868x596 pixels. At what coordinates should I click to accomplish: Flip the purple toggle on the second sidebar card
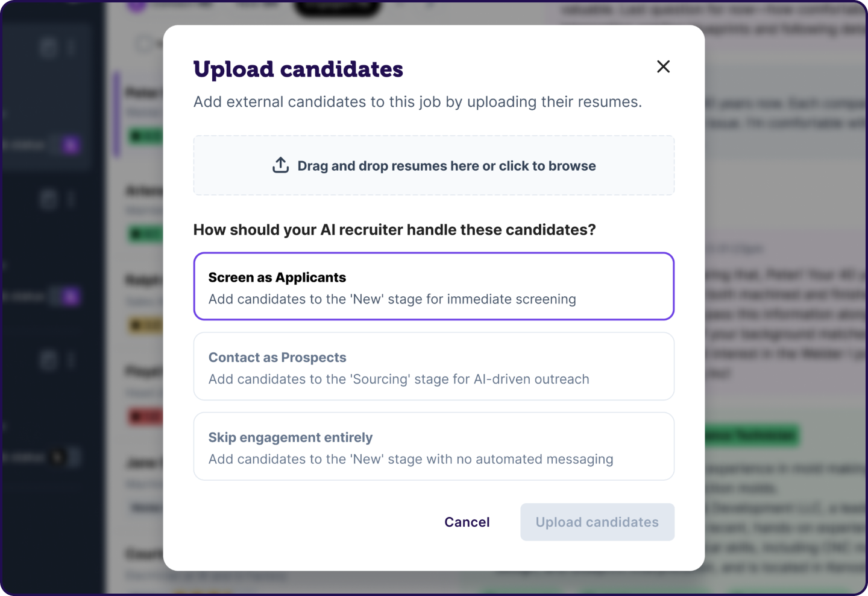69,296
